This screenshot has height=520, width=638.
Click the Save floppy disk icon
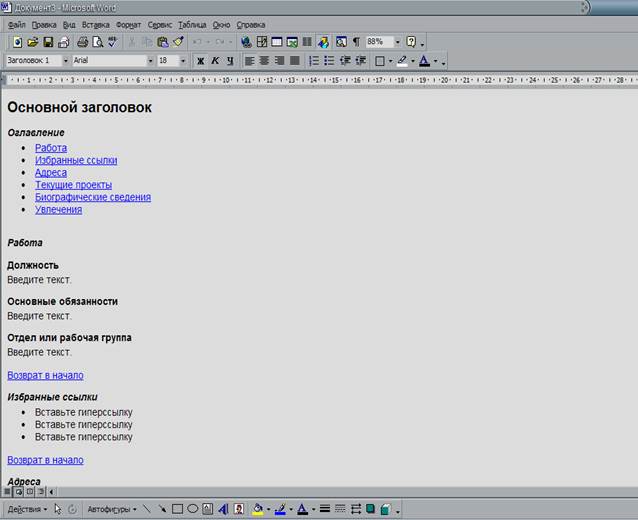tap(48, 42)
